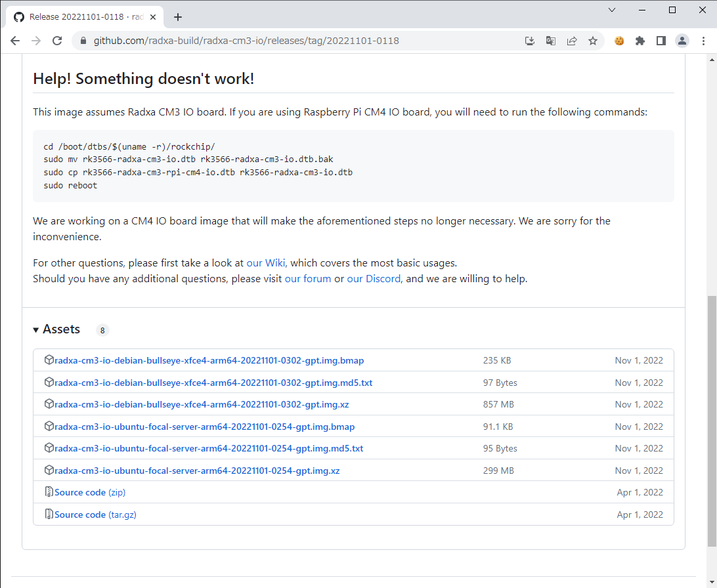Maximize the Chrome window
Screen dimensions: 717x588
tap(672, 10)
